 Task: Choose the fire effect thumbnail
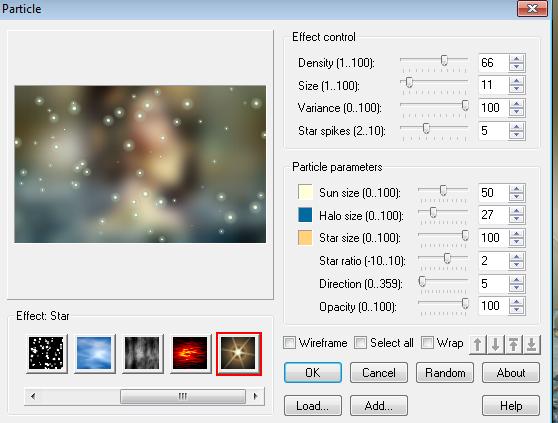tap(190, 353)
